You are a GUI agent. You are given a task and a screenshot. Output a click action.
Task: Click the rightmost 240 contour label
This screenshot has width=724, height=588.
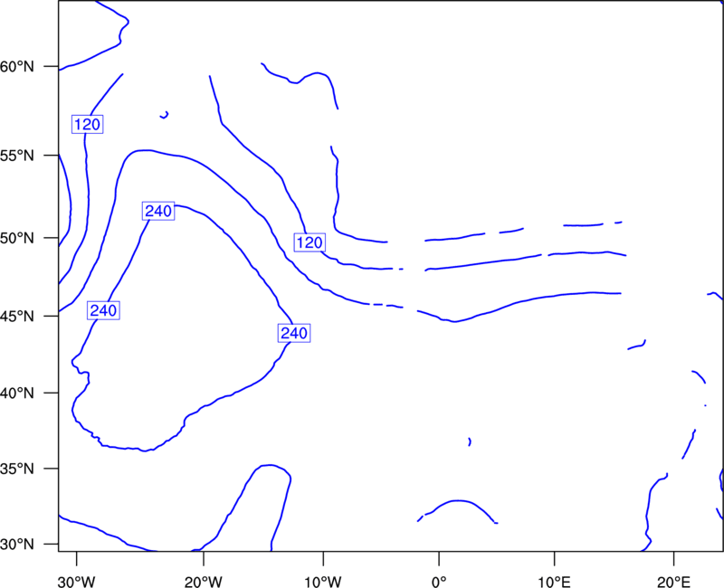[x=293, y=333]
